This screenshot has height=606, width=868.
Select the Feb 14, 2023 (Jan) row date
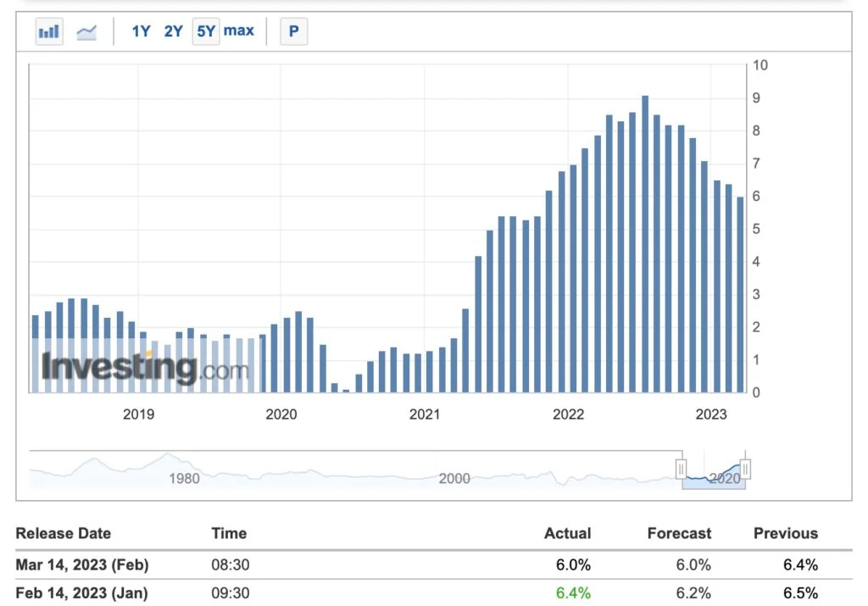pos(81,592)
